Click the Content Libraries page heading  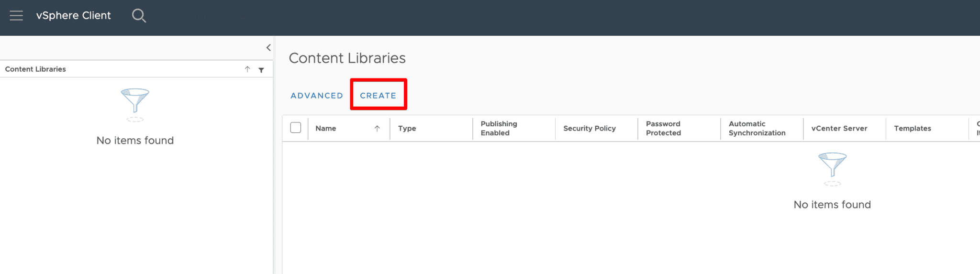pos(347,58)
